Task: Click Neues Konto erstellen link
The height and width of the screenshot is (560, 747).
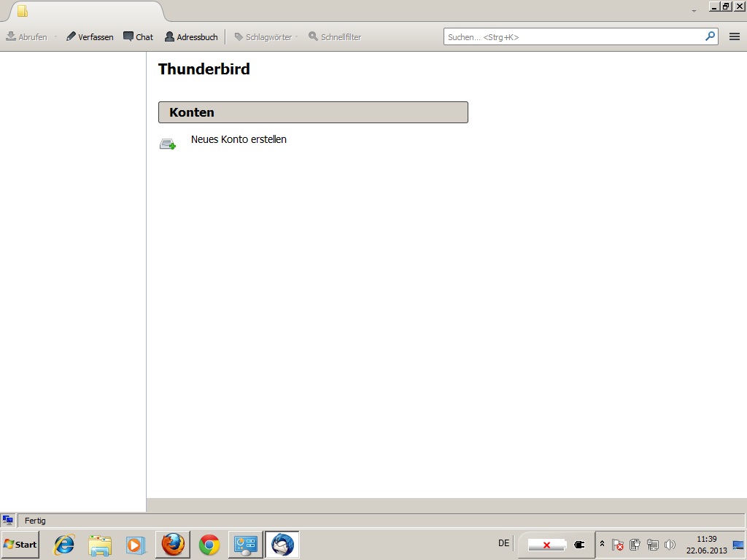Action: 239,139
